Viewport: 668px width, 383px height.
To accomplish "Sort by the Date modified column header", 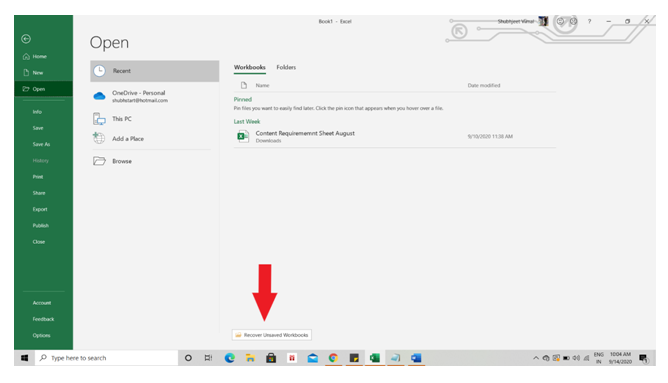I will 484,86.
